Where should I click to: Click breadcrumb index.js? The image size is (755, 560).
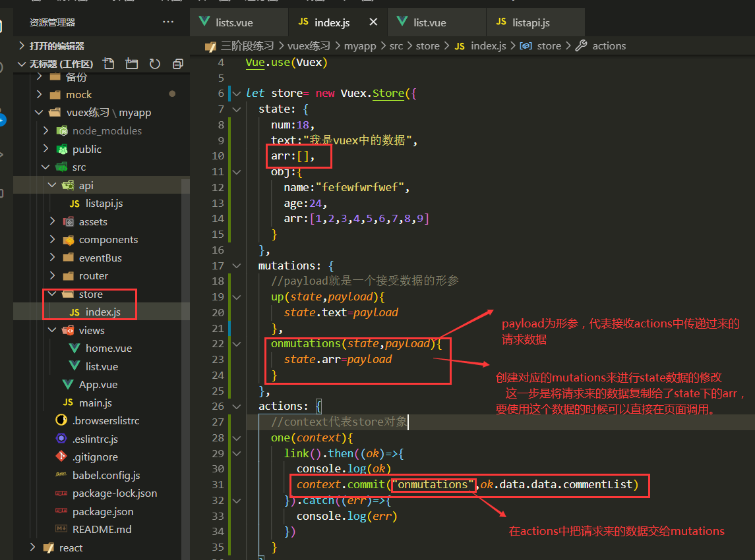click(488, 45)
